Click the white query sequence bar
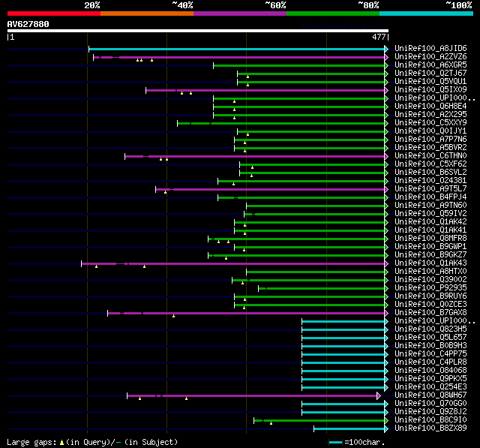 [x=198, y=31]
